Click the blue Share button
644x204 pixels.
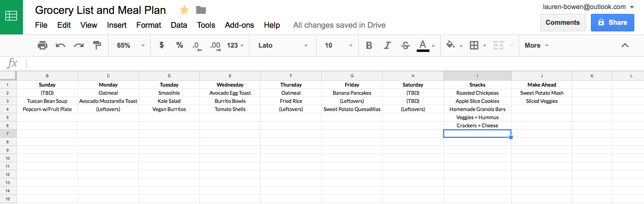point(612,23)
